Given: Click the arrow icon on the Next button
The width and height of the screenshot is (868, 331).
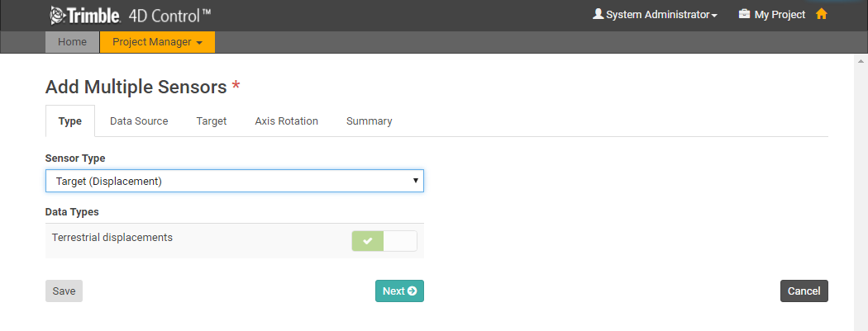Looking at the screenshot, I should click(x=412, y=291).
